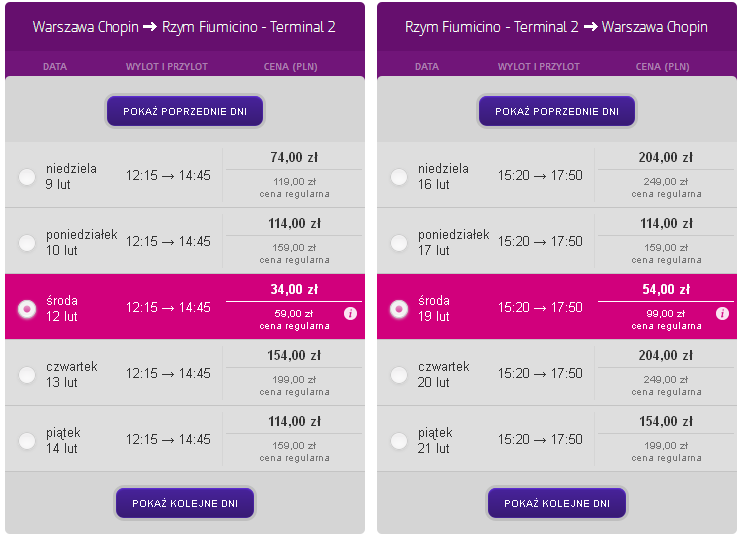
Task: Click the 74,00 zł outbound price
Action: (294, 157)
